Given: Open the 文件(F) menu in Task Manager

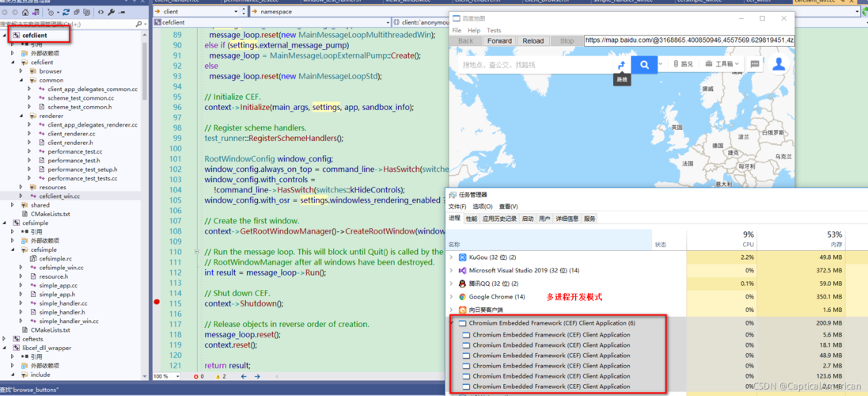Looking at the screenshot, I should (x=457, y=207).
